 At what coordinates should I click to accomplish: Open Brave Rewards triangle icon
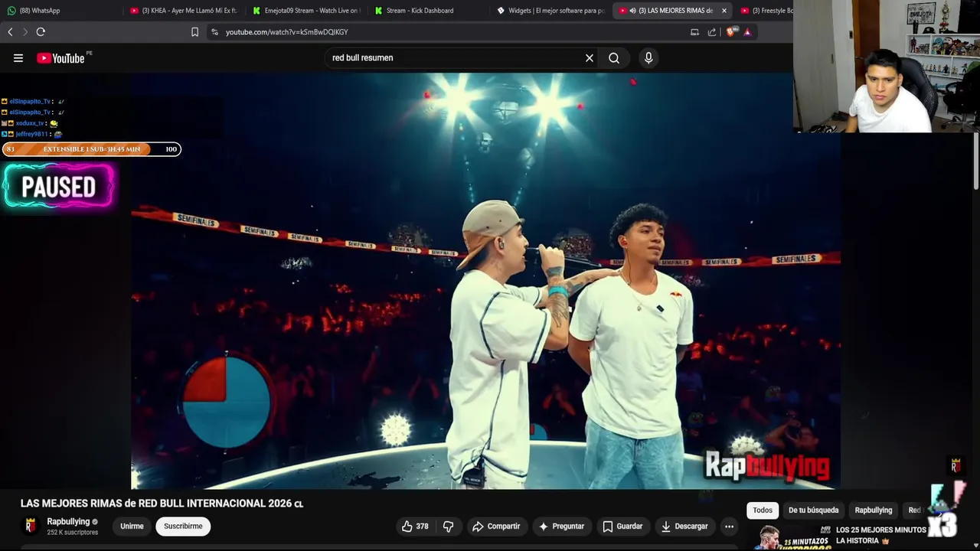pyautogui.click(x=747, y=32)
